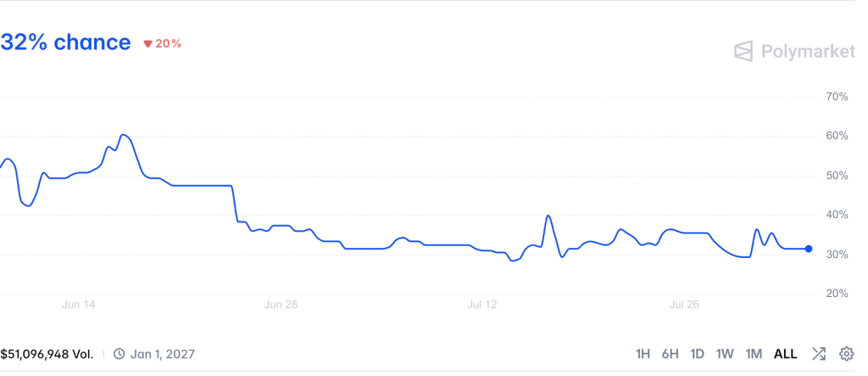Switch chart to 1D range
Image resolution: width=868 pixels, height=376 pixels.
tap(697, 354)
